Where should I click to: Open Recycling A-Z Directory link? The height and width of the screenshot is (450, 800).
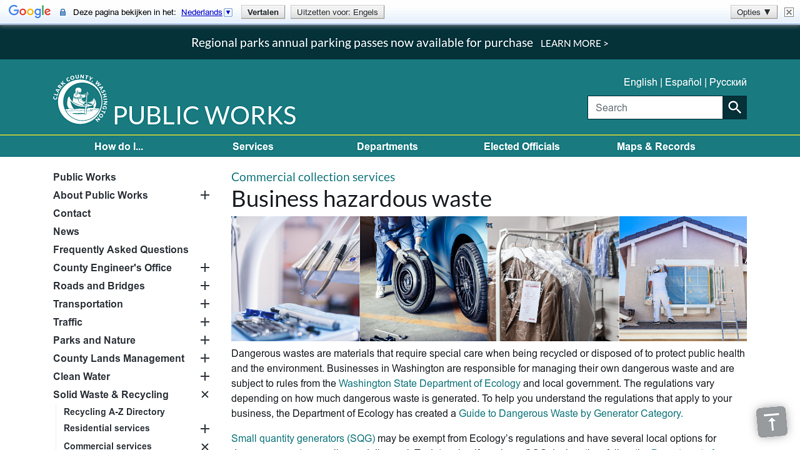tap(114, 412)
